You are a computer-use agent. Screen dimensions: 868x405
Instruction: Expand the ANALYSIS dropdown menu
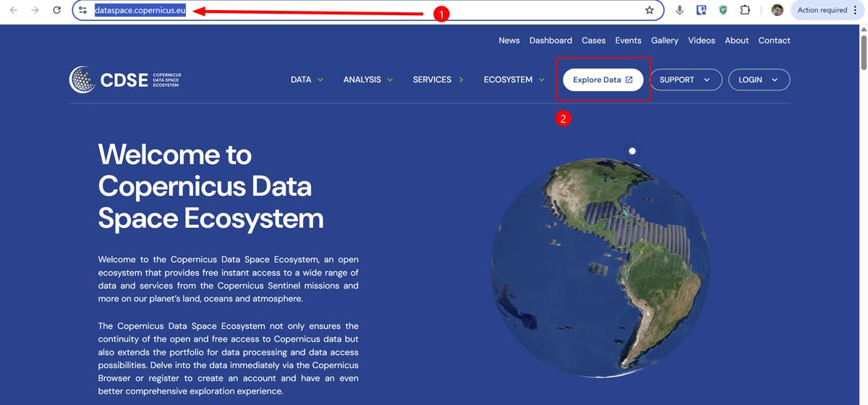[367, 80]
